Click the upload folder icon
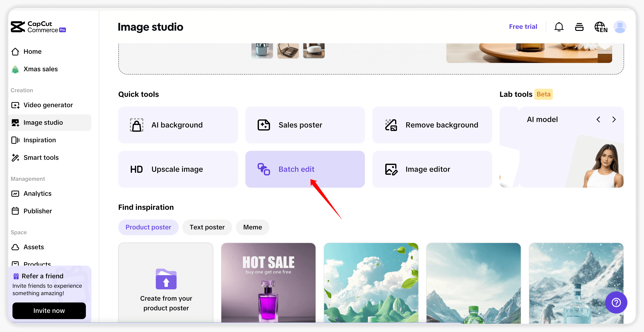644x332 pixels. (x=166, y=279)
